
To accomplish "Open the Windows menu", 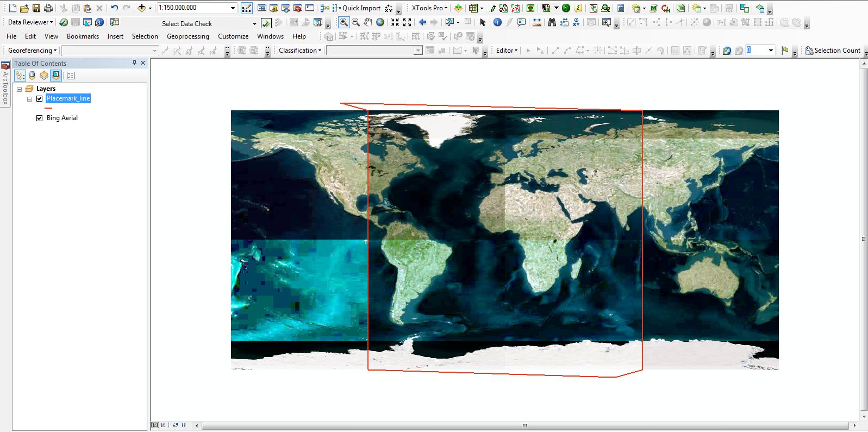I will click(x=270, y=36).
